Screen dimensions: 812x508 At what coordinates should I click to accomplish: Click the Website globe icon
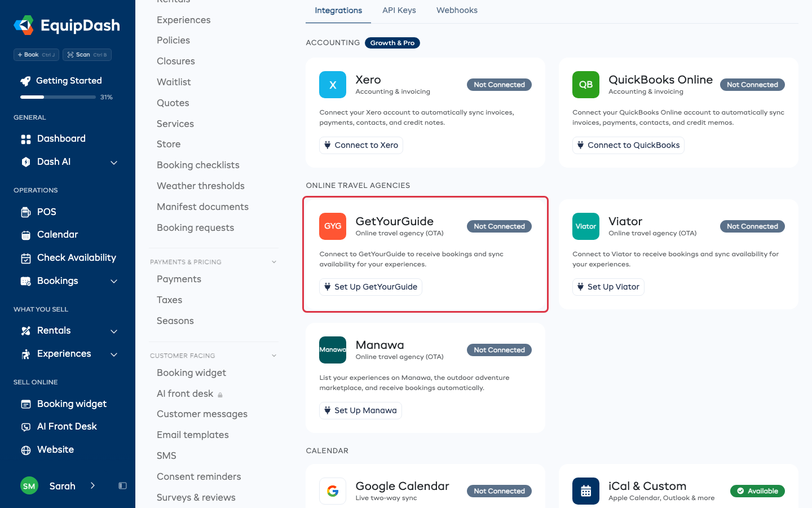26,450
